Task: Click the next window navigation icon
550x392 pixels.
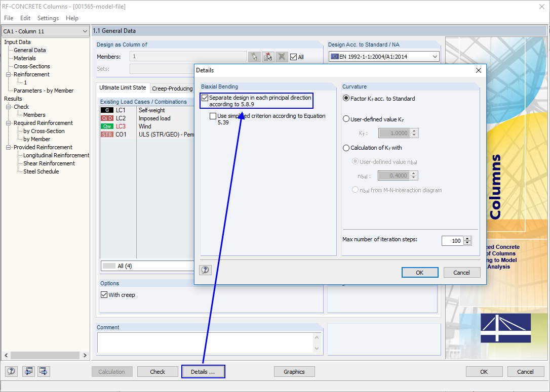Action: [x=44, y=371]
